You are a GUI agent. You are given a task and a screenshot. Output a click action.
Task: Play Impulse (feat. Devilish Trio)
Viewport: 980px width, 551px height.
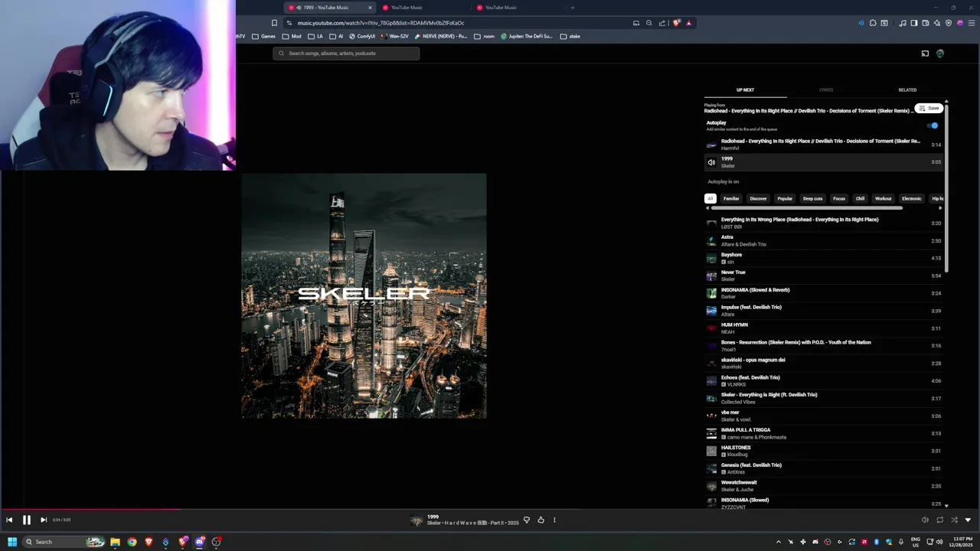(x=823, y=311)
